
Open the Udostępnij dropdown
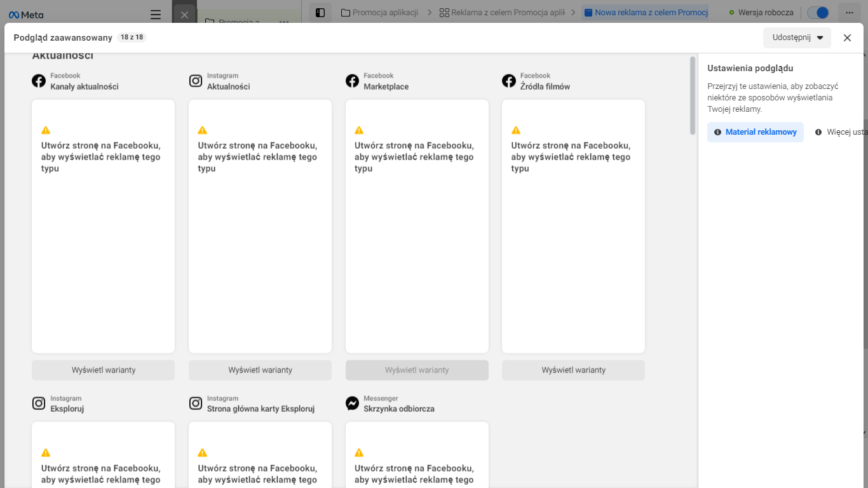click(797, 37)
